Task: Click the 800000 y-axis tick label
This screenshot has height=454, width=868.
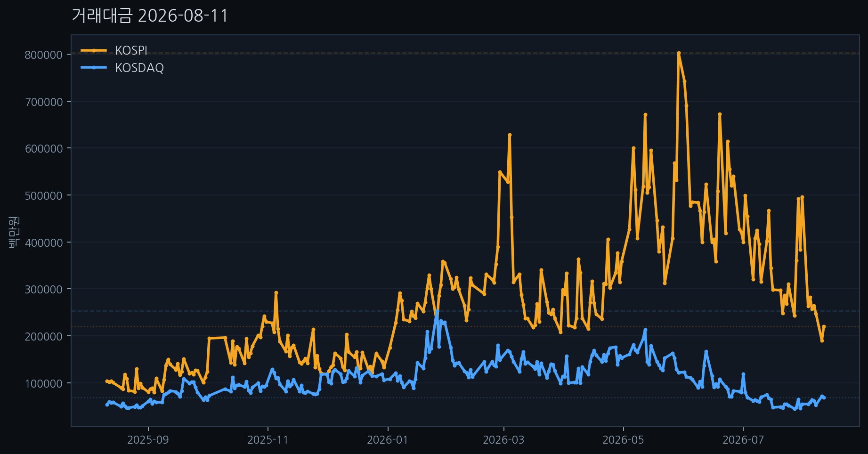Action: coord(43,55)
